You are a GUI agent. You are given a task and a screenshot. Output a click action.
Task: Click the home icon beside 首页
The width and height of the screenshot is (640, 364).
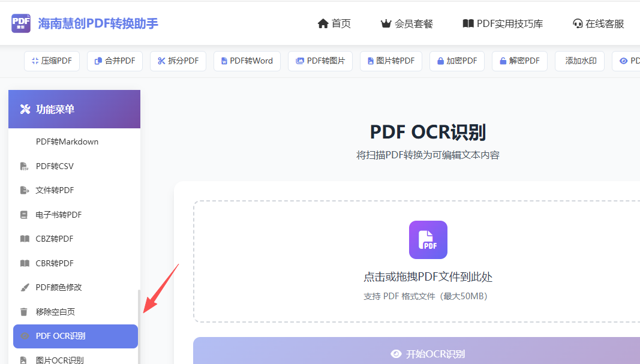tap(323, 23)
